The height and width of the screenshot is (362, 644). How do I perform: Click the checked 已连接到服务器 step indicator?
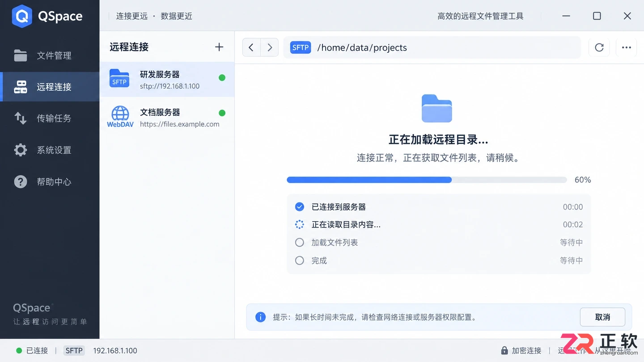click(x=300, y=207)
